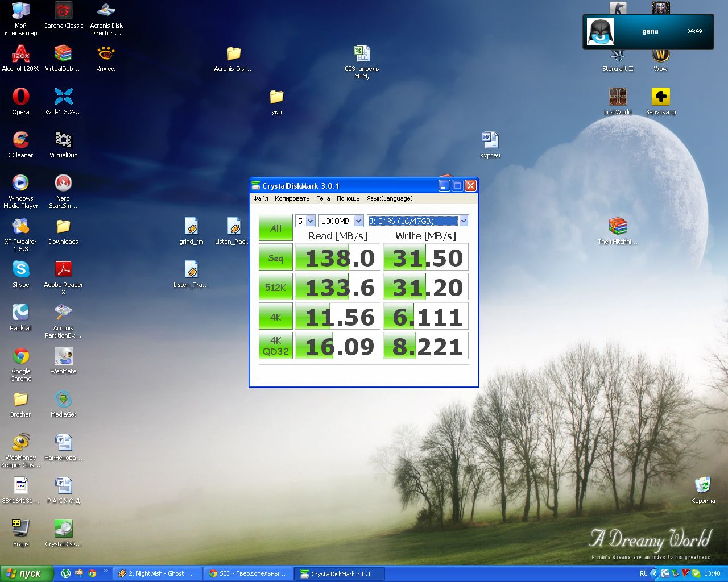Launch CCleaner from the desktop
The image size is (728, 582).
point(21,140)
